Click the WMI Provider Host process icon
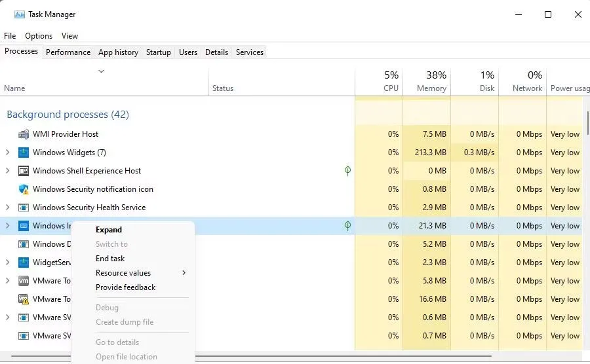 coord(24,134)
